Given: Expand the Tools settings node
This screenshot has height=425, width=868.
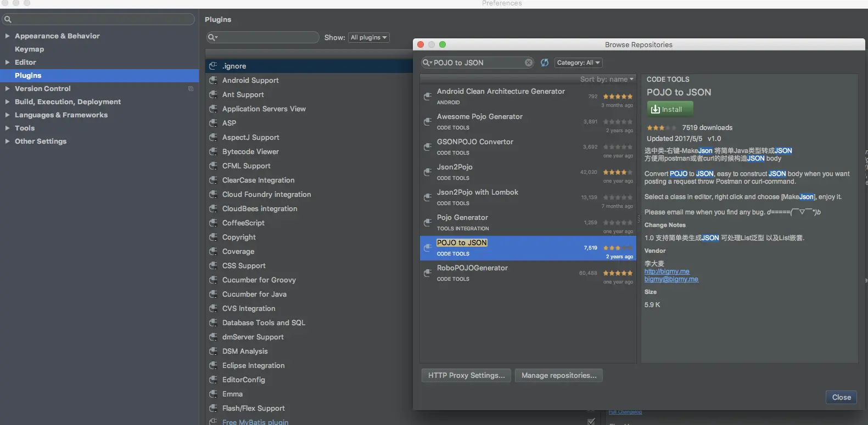Looking at the screenshot, I should pos(7,128).
